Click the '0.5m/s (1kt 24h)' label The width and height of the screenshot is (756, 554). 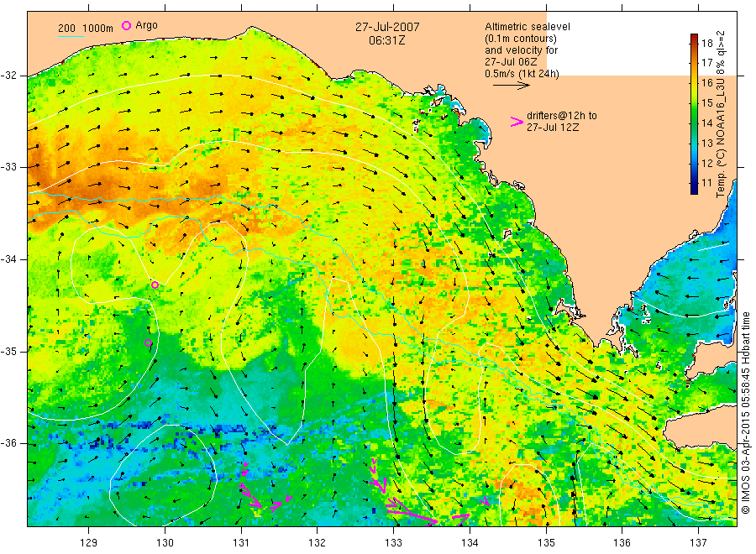[522, 74]
